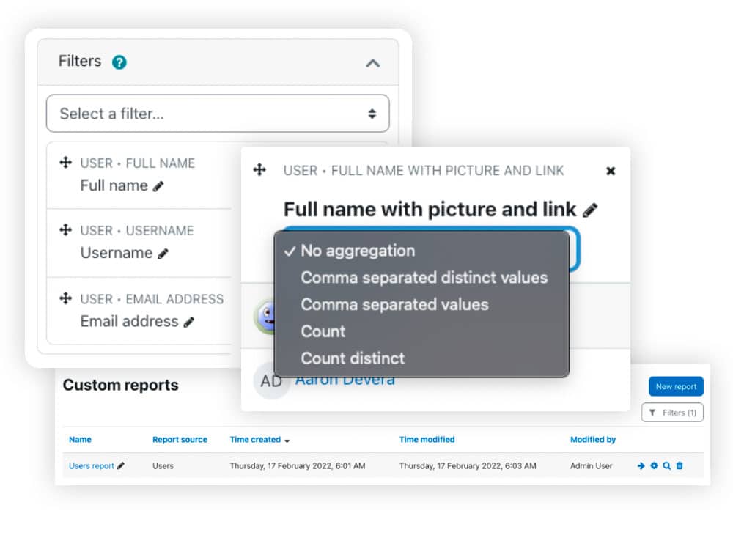Click the New report button
This screenshot has width=733, height=560.
(675, 386)
